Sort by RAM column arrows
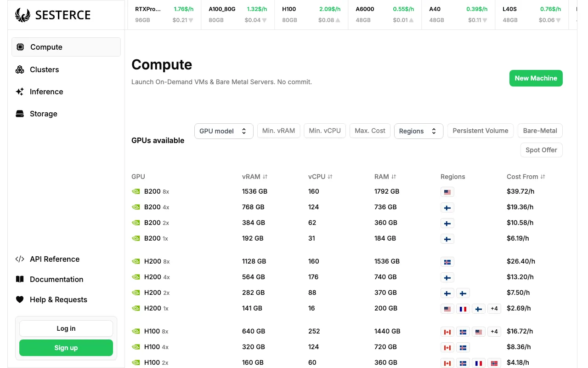Screen dimensions: 588x368 coord(394,177)
